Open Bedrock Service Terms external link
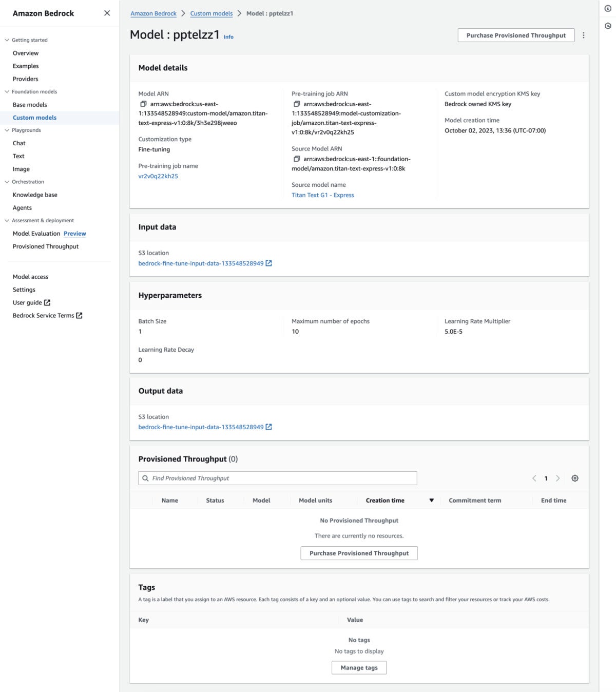Image resolution: width=616 pixels, height=692 pixels. click(47, 316)
